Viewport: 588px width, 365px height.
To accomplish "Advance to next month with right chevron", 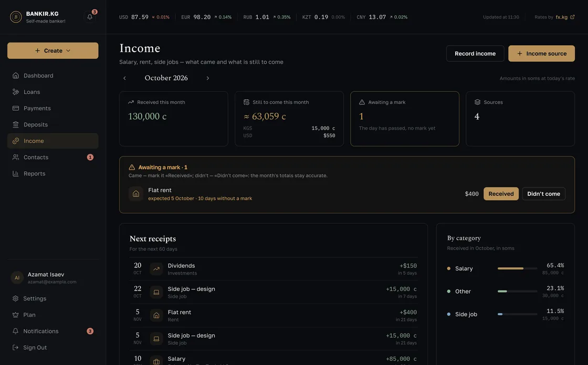I will (208, 78).
